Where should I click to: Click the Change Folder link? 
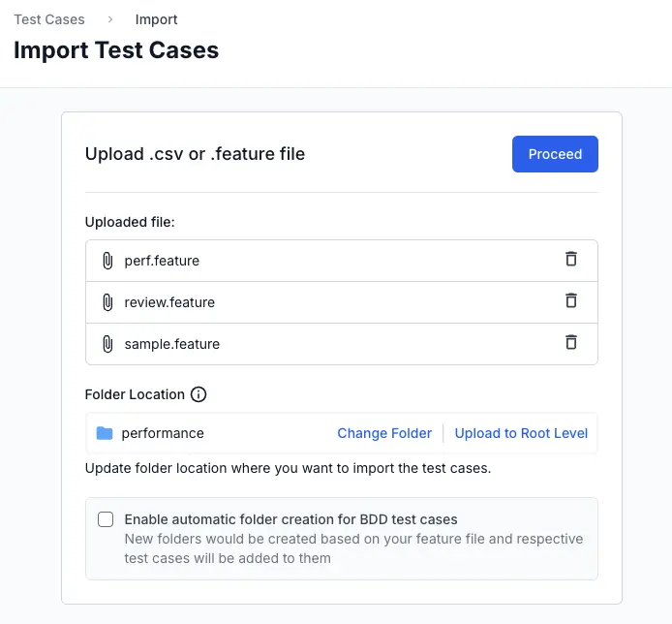point(384,433)
